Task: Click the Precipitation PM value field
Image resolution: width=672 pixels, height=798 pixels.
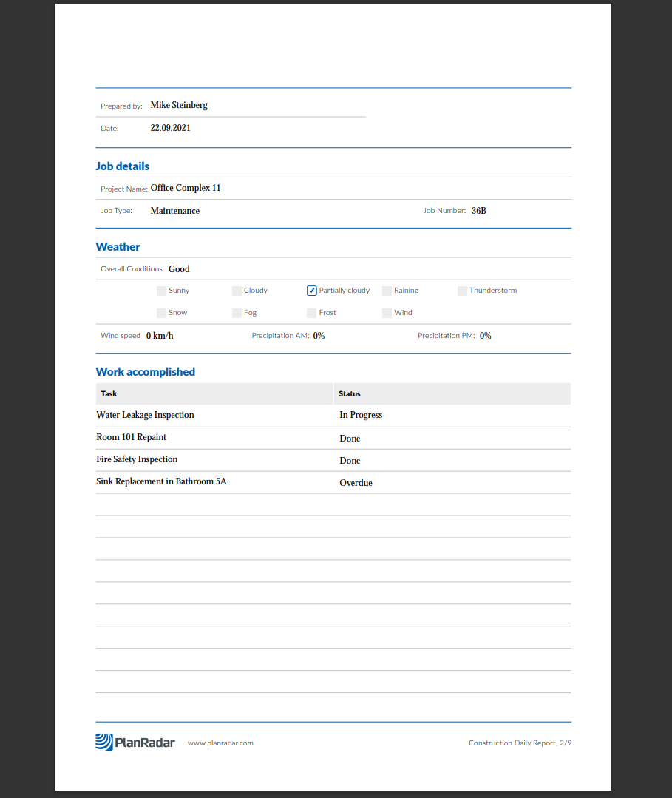Action: point(486,336)
